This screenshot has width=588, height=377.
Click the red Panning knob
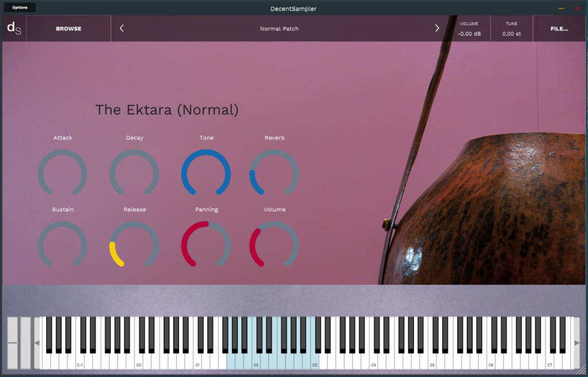point(206,245)
